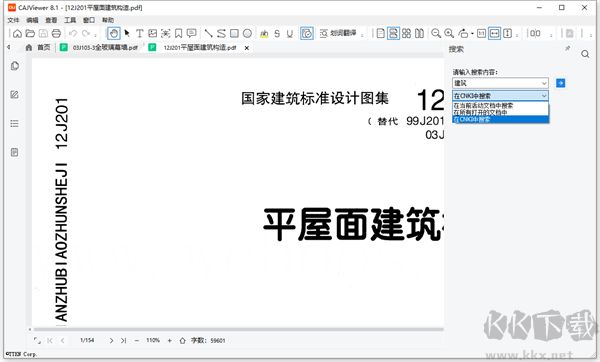Screen dimensions: 600x362
Task: Select the image selection tool
Action: (x=153, y=34)
